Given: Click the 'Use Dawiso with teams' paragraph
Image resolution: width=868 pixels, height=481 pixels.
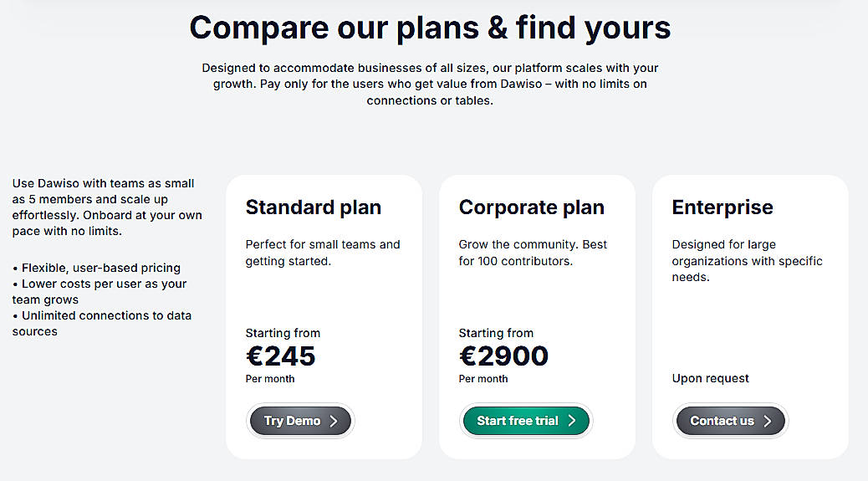Looking at the screenshot, I should click(x=107, y=207).
